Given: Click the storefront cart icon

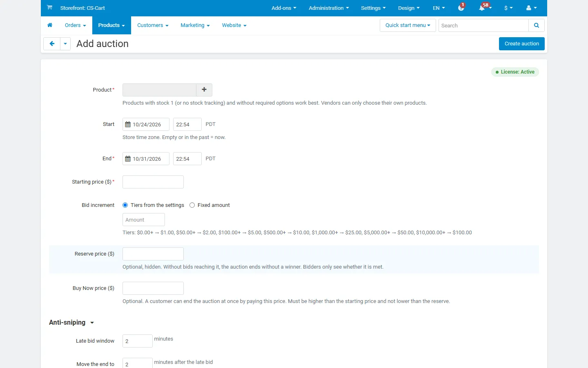Looking at the screenshot, I should [x=49, y=8].
